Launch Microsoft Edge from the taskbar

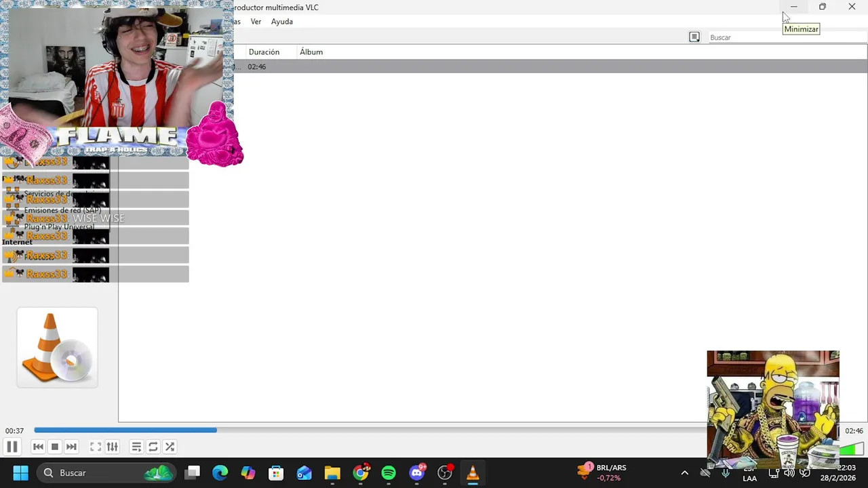click(x=220, y=473)
